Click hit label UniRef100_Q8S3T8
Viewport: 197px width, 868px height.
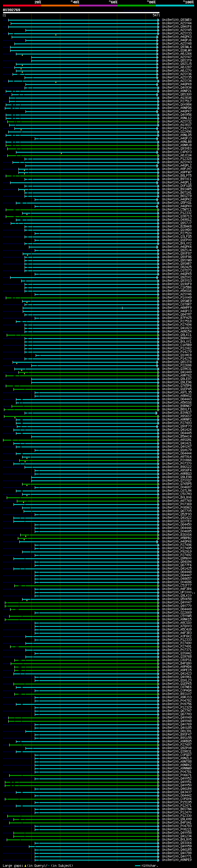pos(176,362)
